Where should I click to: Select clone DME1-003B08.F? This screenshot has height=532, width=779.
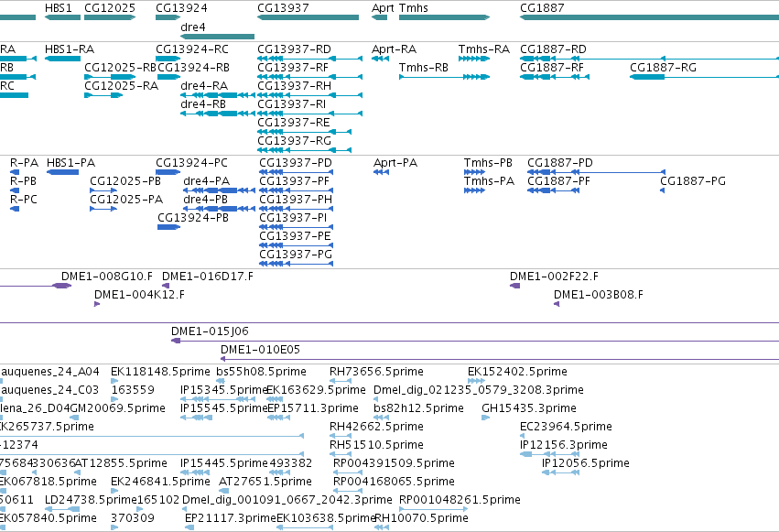[x=557, y=304]
